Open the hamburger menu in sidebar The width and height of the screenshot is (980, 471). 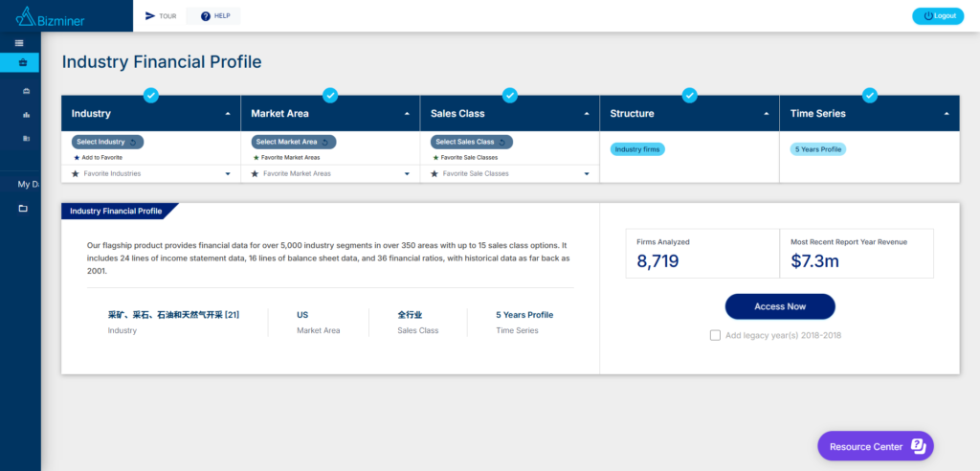point(19,43)
